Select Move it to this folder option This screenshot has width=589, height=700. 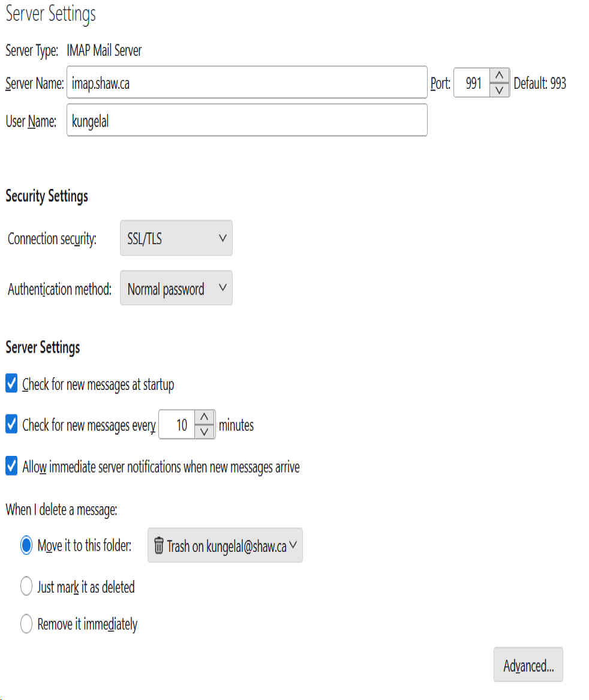(x=26, y=546)
